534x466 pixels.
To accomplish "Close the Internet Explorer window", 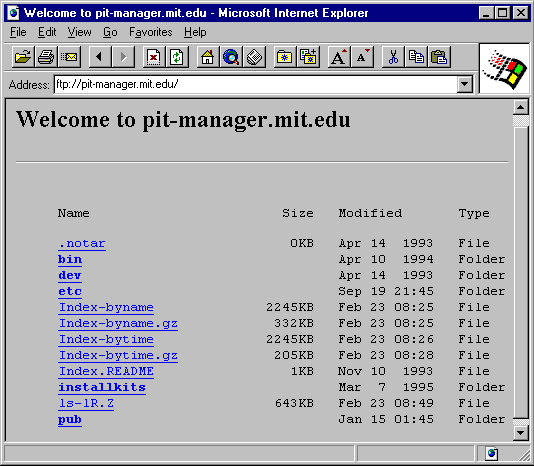I will click(521, 13).
